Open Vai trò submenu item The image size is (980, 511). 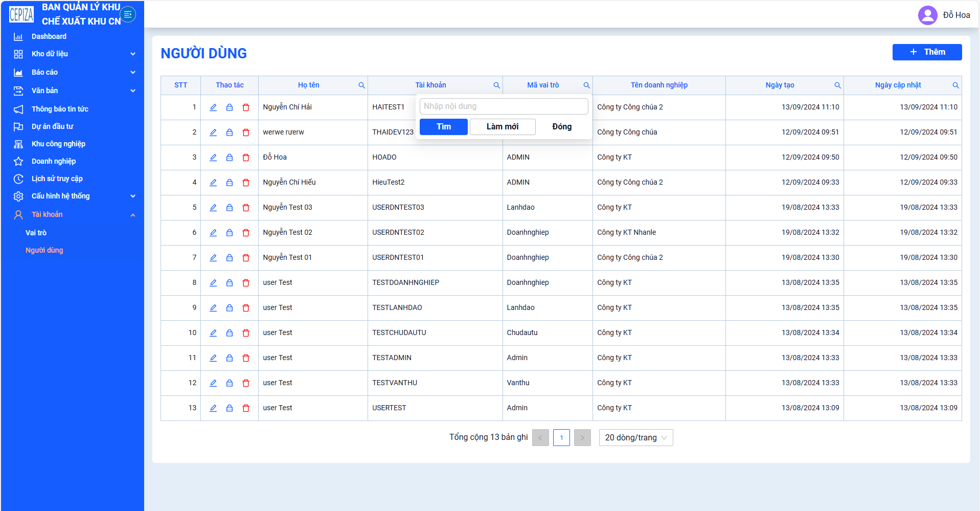(x=36, y=233)
